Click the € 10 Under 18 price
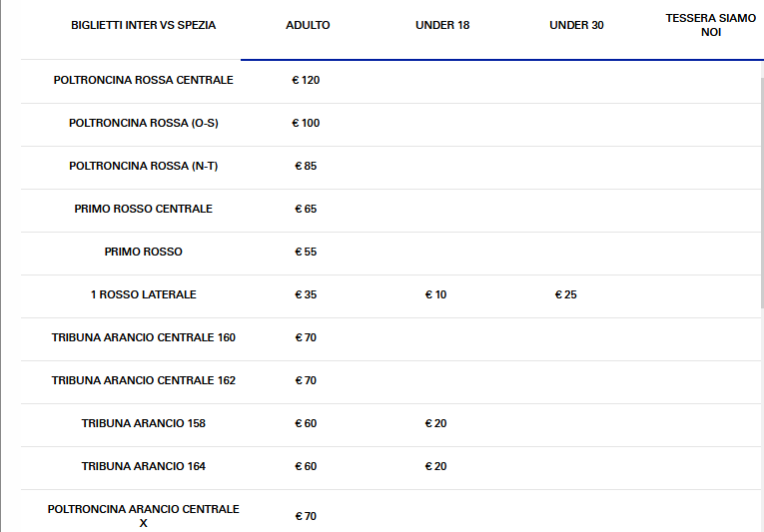The image size is (764, 532). click(x=435, y=294)
